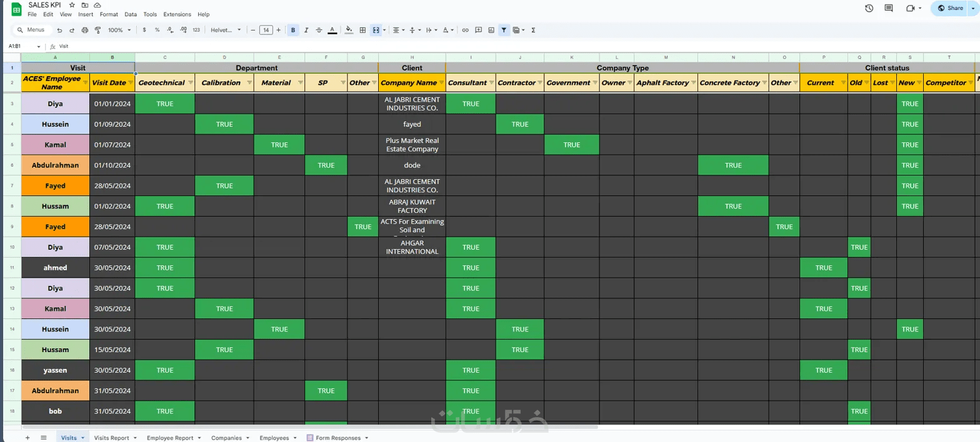The image size is (980, 442).
Task: Open the borders tool
Action: point(362,30)
